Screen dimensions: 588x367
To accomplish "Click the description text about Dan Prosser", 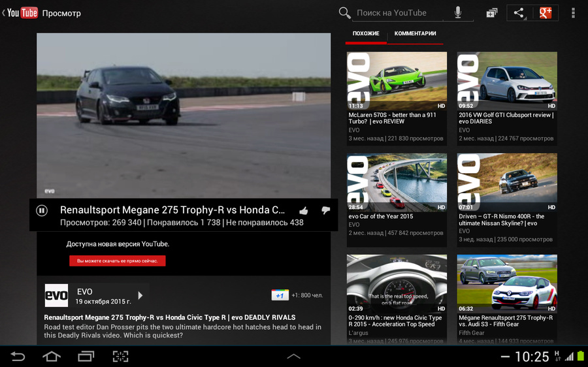I will click(x=183, y=331).
